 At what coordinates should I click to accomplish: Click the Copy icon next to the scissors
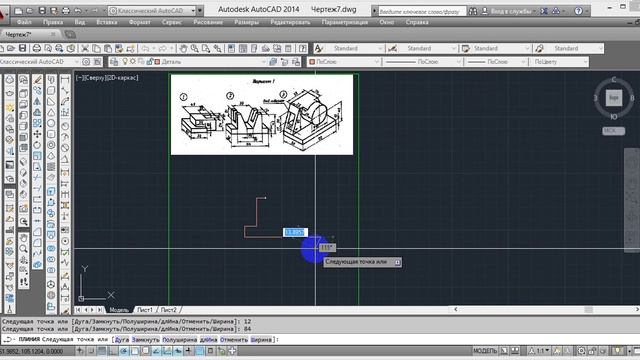click(x=96, y=48)
